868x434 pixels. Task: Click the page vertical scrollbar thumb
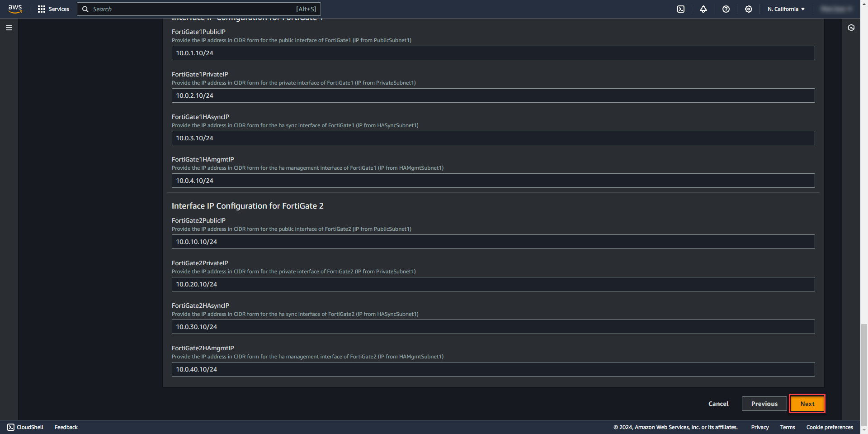click(x=864, y=374)
